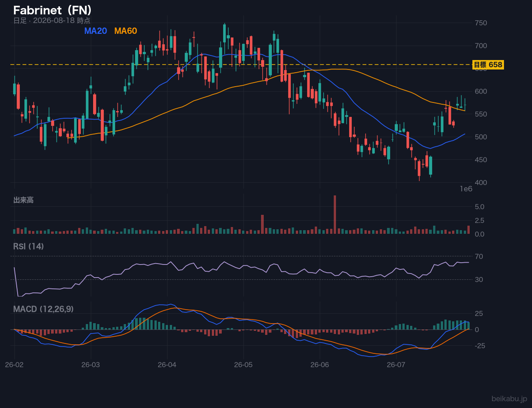Screen dimensions: 532x408
Task: Click the 700 price axis label
Action: pos(481,46)
